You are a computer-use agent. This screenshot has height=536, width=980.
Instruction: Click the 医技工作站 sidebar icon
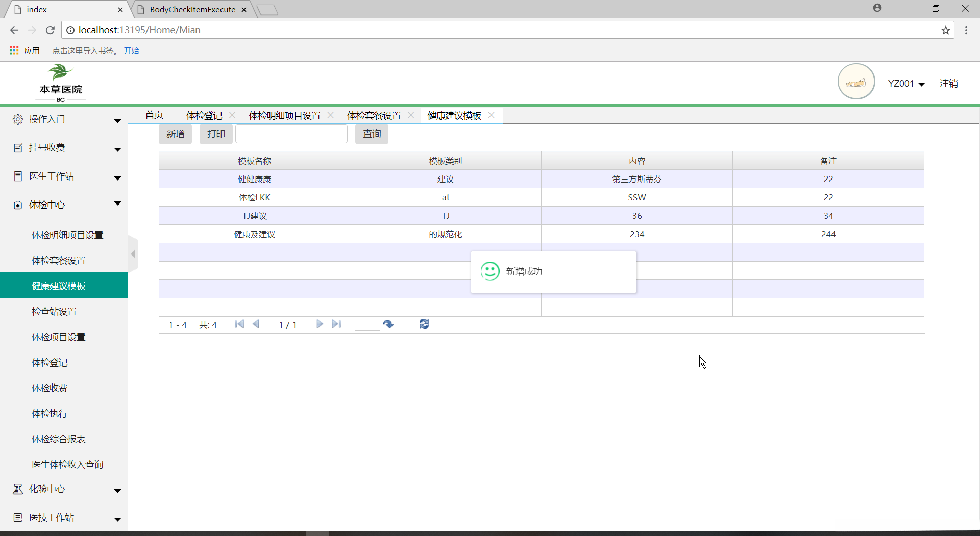[18, 518]
